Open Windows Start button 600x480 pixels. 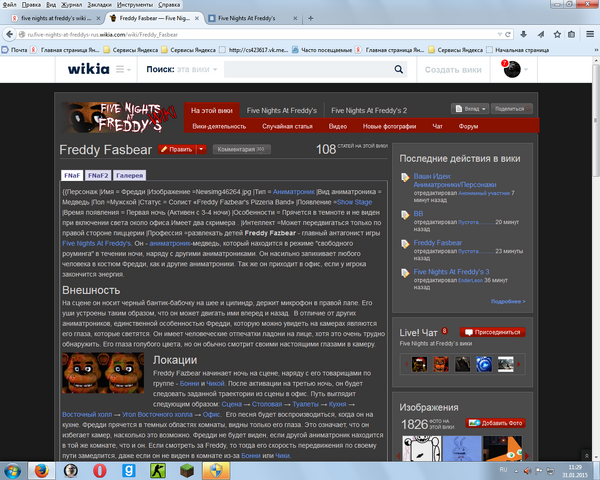point(13,470)
